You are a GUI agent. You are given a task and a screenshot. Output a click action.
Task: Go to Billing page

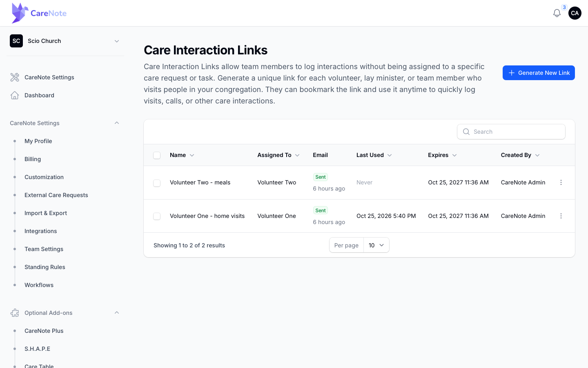(x=33, y=159)
